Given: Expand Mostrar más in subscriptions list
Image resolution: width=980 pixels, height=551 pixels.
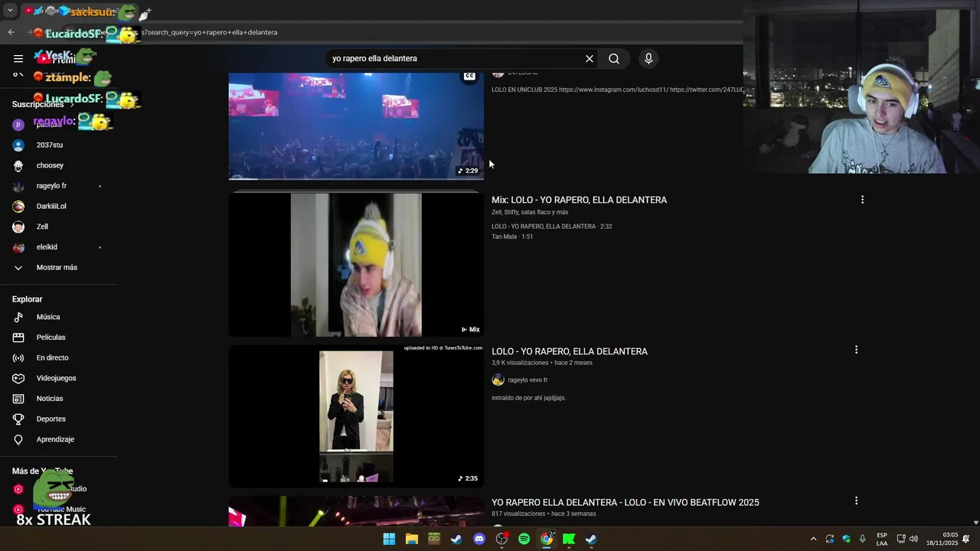Looking at the screenshot, I should pyautogui.click(x=57, y=267).
